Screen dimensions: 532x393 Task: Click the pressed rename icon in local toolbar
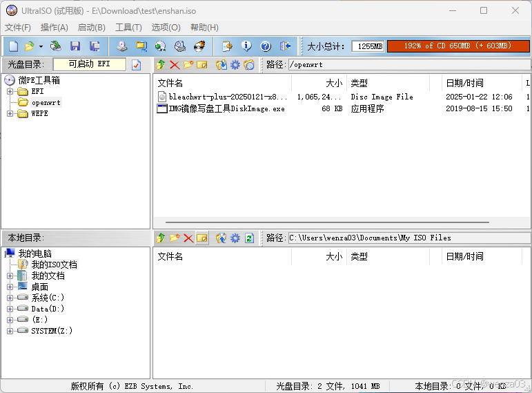[202, 238]
